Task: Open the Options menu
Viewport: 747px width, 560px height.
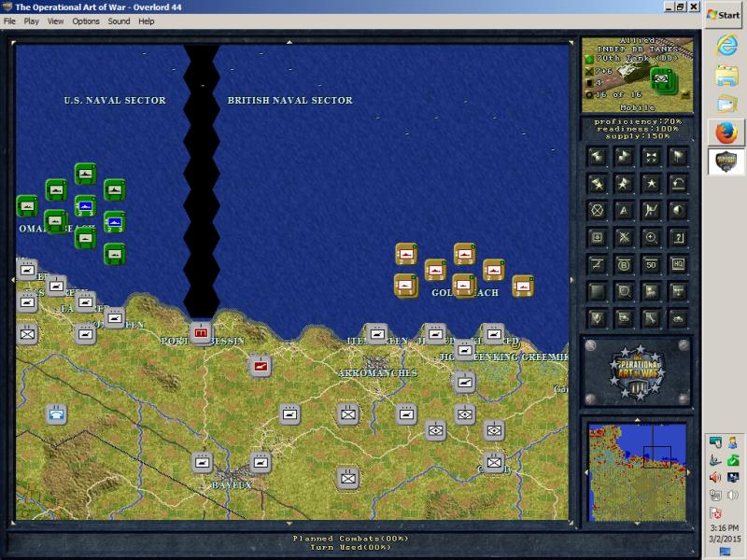Action: coord(86,21)
